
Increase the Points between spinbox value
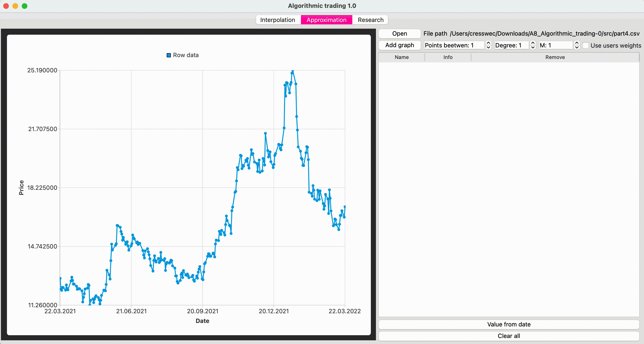pyautogui.click(x=488, y=43)
